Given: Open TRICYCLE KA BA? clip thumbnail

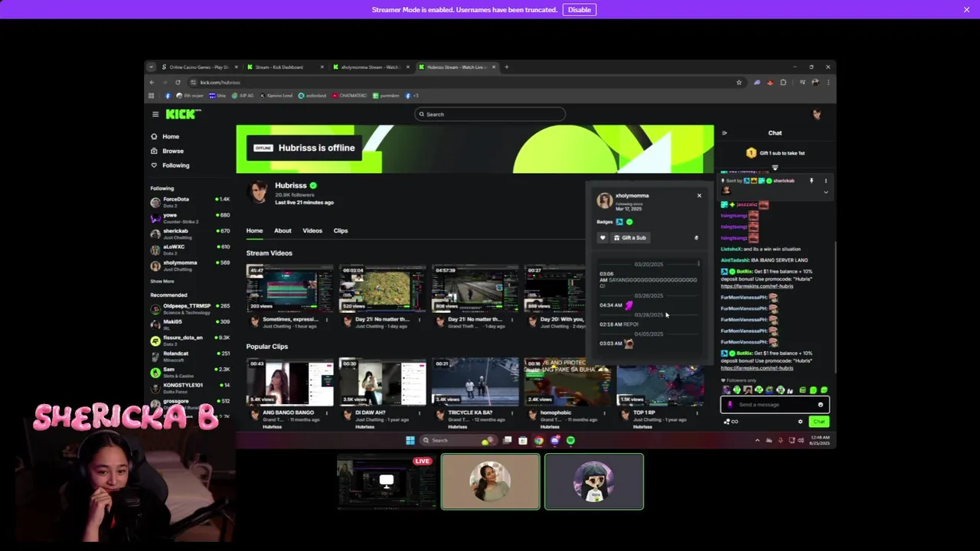Looking at the screenshot, I should pos(475,382).
